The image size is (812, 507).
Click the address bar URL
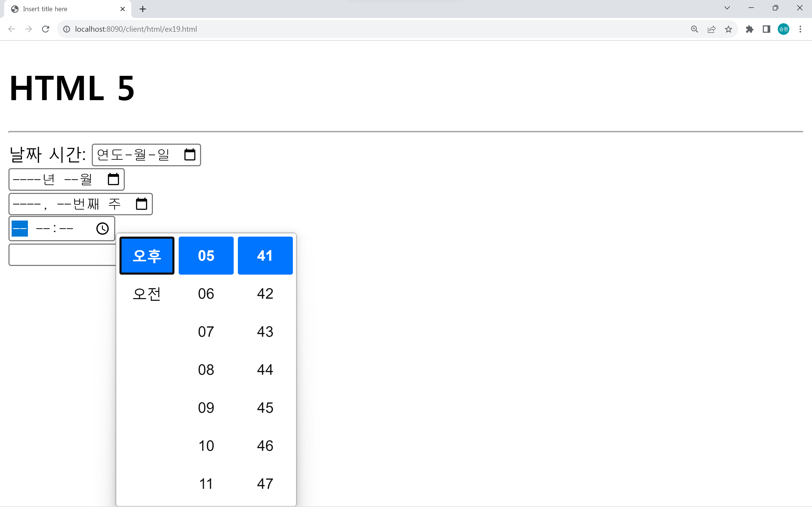pyautogui.click(x=136, y=29)
